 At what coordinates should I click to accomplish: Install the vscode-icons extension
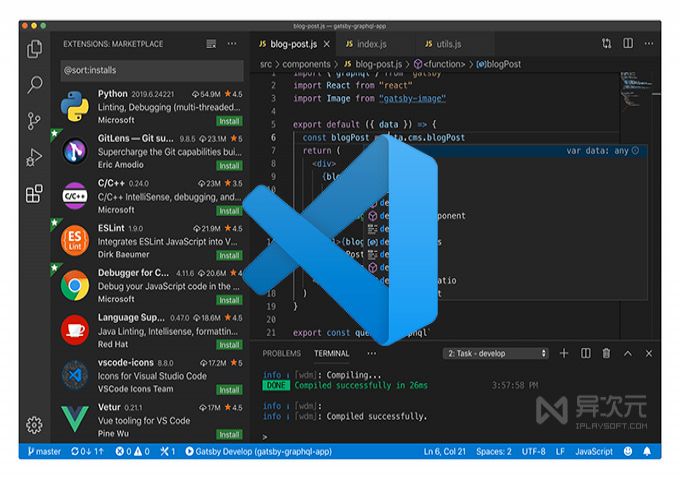(x=229, y=390)
